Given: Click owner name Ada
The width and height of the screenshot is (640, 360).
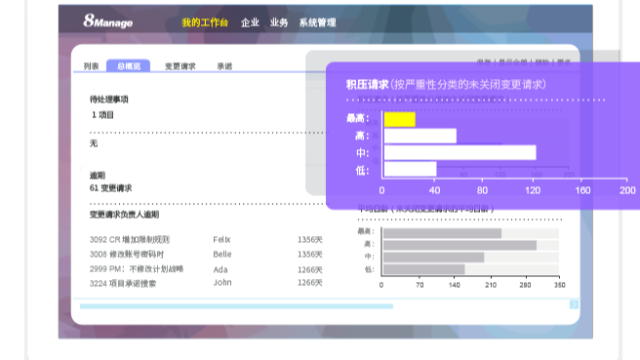Looking at the screenshot, I should pos(220,269).
